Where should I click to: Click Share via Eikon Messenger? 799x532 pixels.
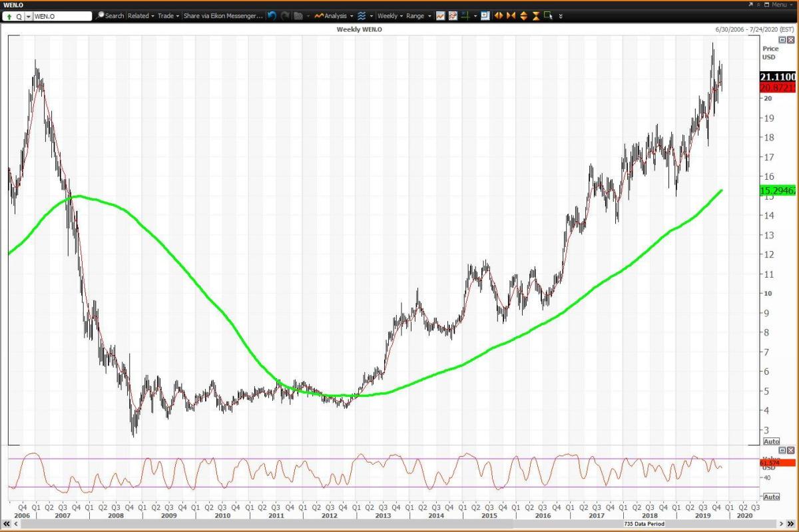(222, 15)
